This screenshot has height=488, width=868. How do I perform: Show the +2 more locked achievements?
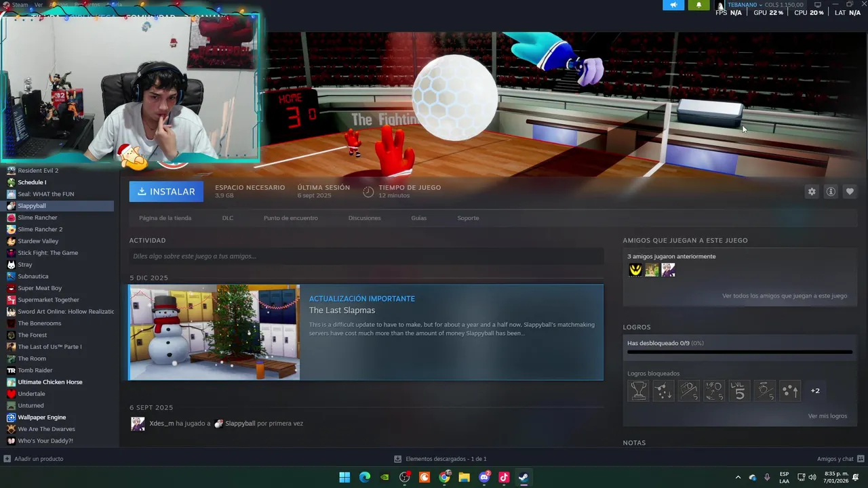[815, 390]
